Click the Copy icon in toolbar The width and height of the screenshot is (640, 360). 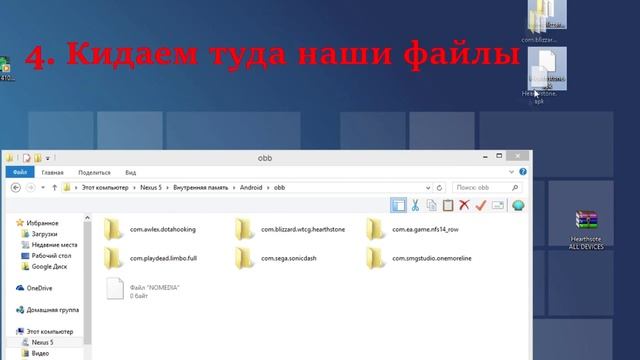coord(431,205)
